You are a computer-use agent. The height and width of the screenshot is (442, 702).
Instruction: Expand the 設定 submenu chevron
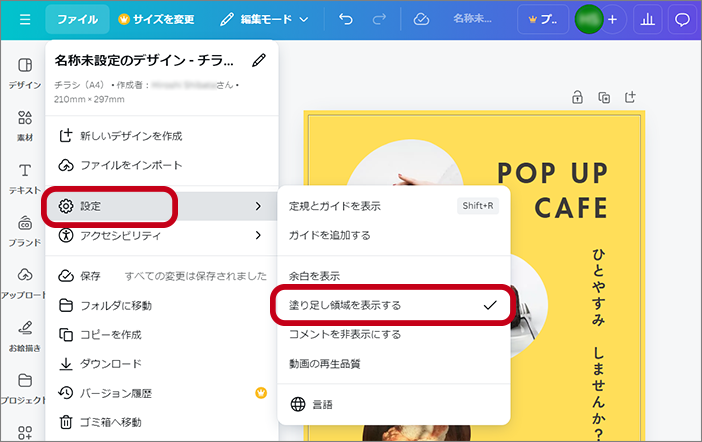(x=258, y=206)
